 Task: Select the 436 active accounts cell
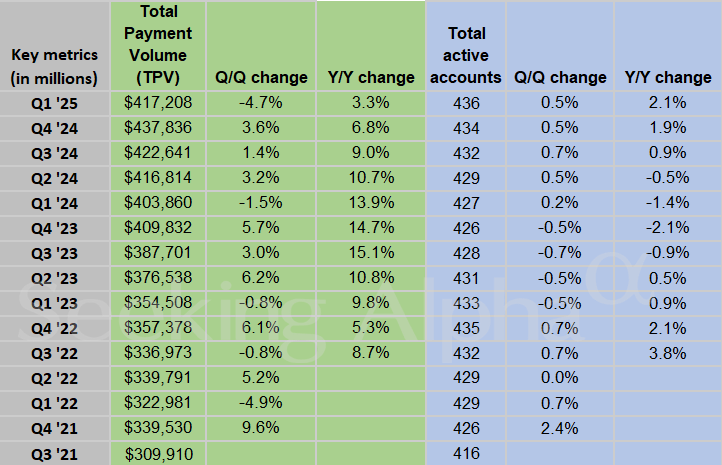pyautogui.click(x=467, y=102)
